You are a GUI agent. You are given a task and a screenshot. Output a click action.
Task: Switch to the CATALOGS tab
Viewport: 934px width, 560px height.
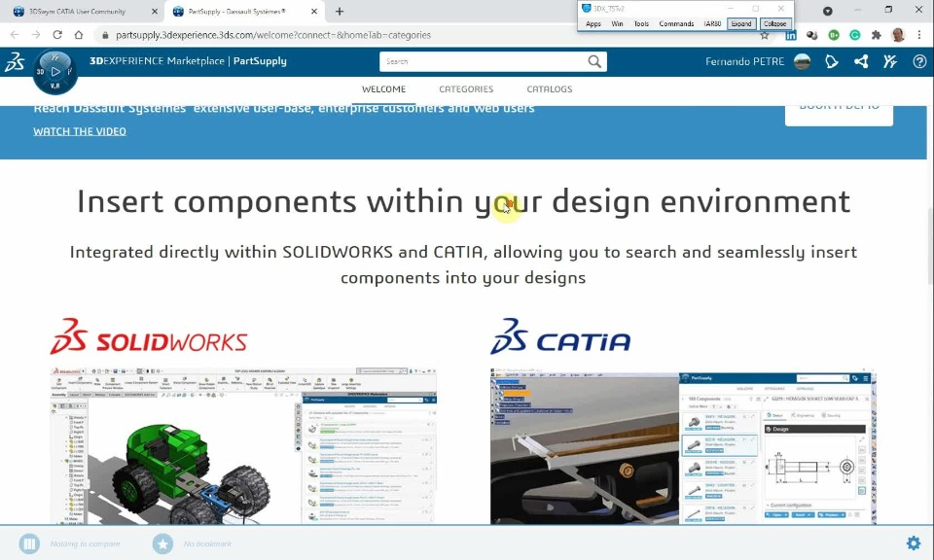click(549, 89)
